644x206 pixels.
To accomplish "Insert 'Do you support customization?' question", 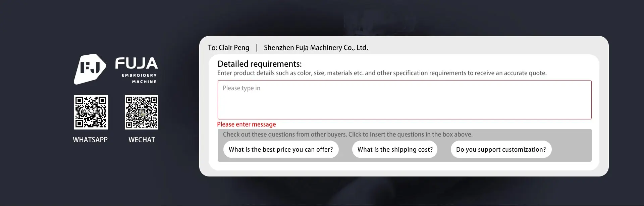I will click(501, 149).
